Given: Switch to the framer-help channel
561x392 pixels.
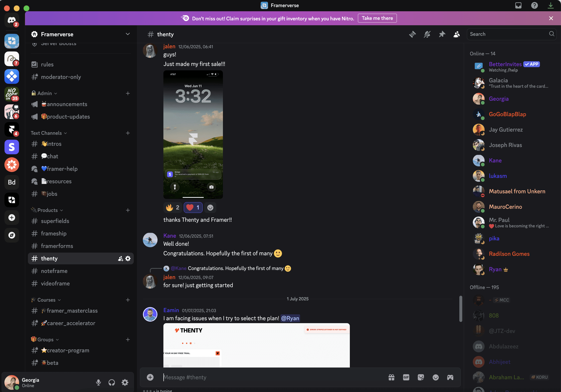Looking at the screenshot, I should point(81,169).
